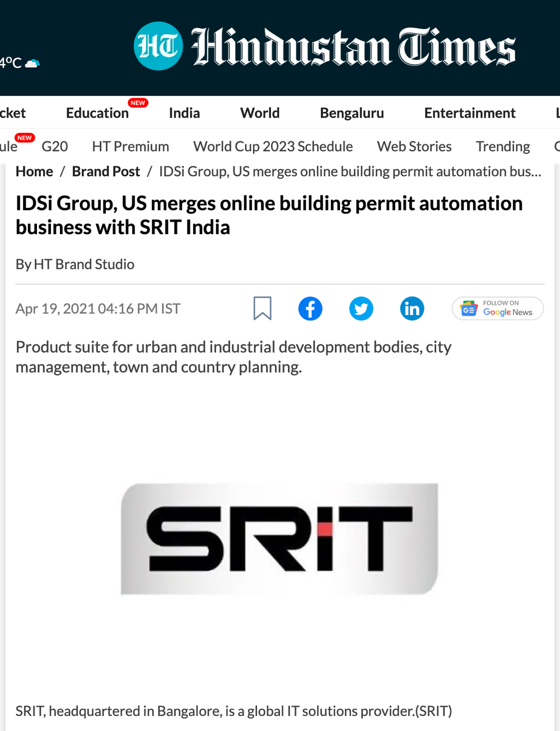Click the image caption mentioning Bangalore headquarters
Viewport: 560px width, 731px height.
click(234, 711)
